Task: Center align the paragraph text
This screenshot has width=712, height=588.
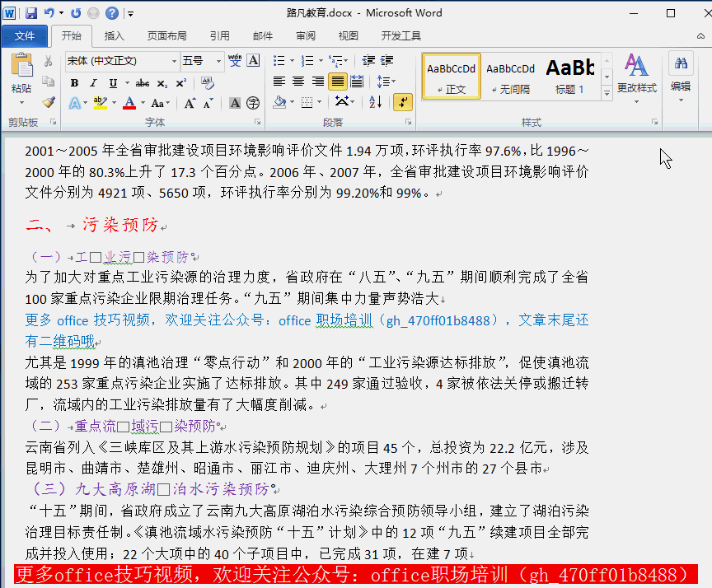Action: pos(297,82)
